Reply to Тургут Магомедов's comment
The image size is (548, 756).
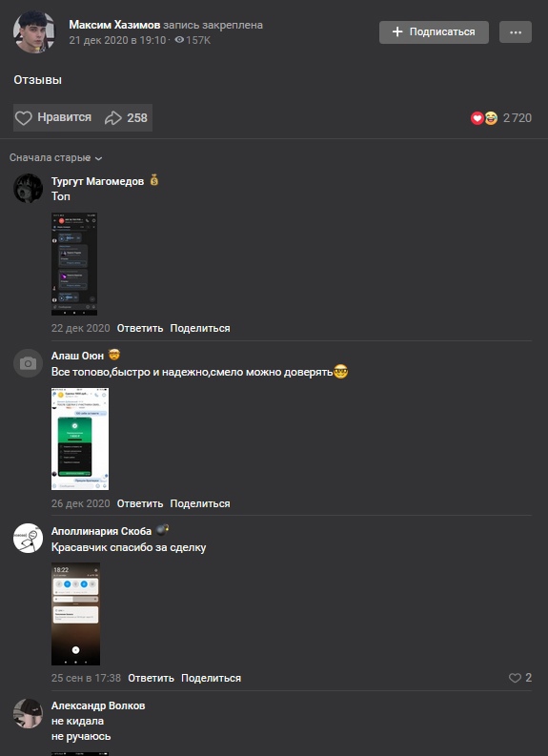click(140, 328)
